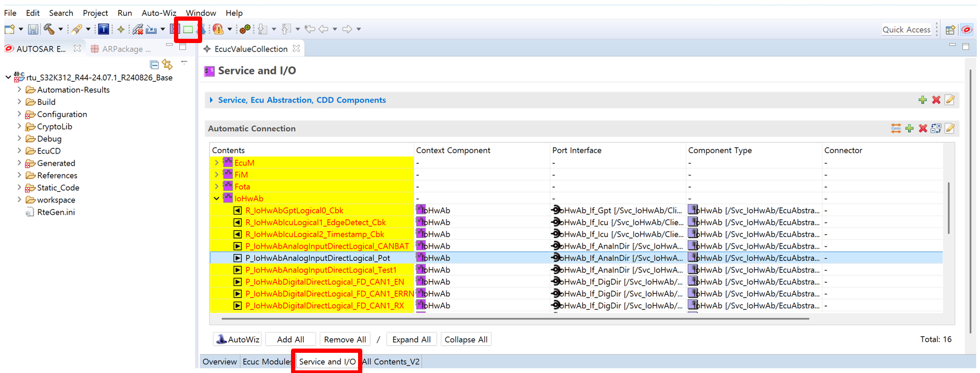980x373 pixels.
Task: Open the Project menu
Action: click(x=95, y=13)
